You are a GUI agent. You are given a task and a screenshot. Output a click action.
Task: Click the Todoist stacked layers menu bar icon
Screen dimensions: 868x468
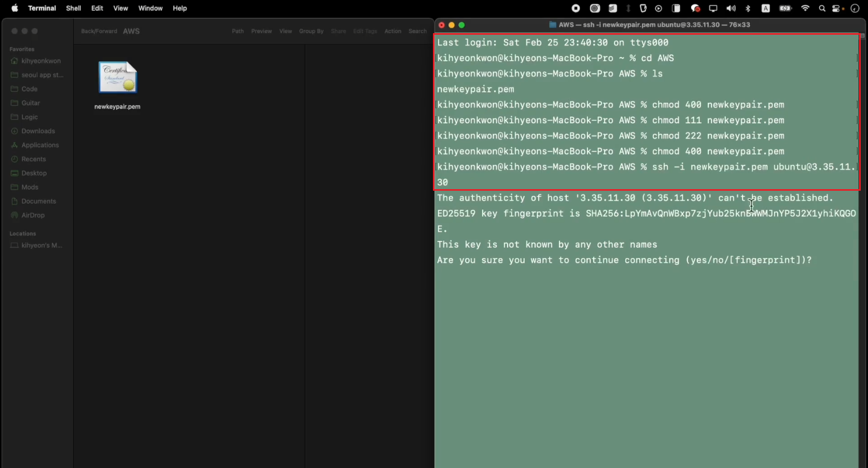pos(612,8)
